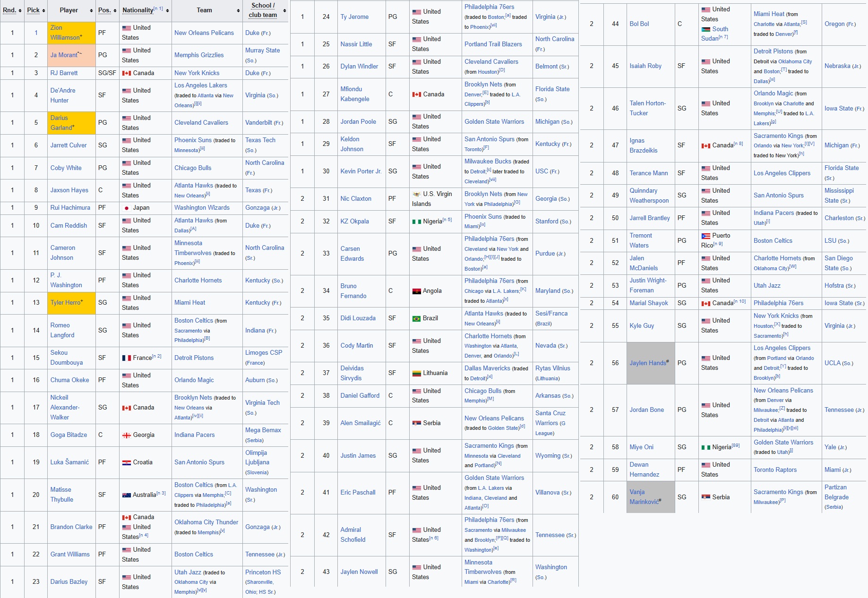Click South Sudan flag in Bol Bol's row
This screenshot has height=598, width=868.
pyautogui.click(x=705, y=29)
